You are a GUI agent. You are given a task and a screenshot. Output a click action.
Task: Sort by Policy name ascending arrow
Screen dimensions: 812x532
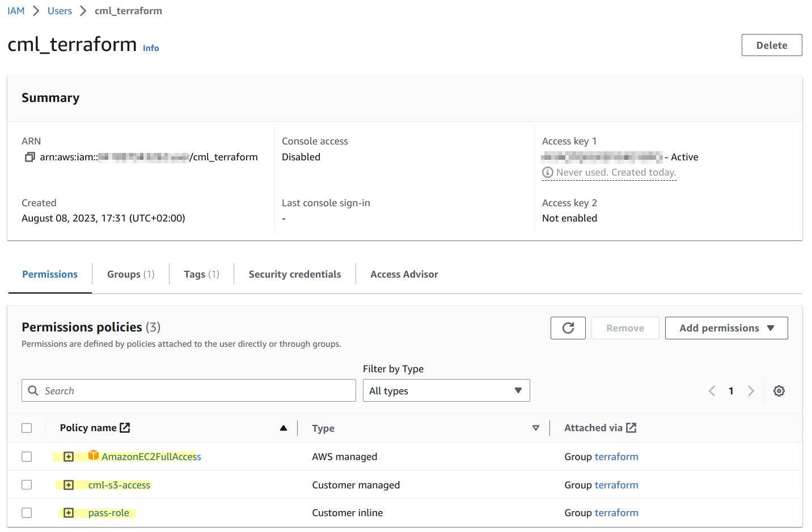(284, 428)
